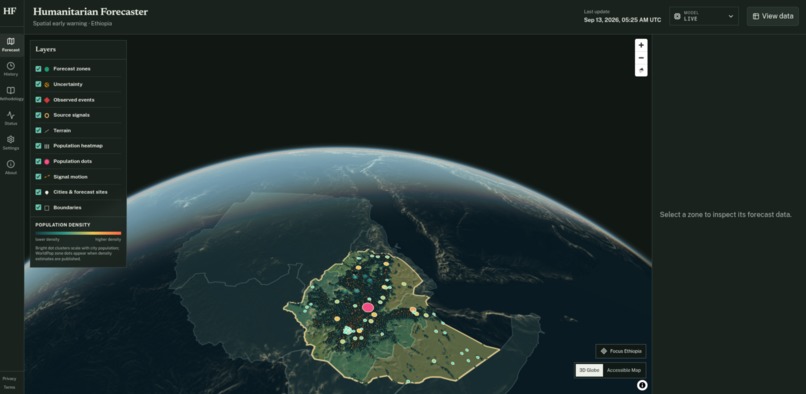Click the Population heatmap legend icon
The width and height of the screenshot is (806, 394).
tap(47, 146)
